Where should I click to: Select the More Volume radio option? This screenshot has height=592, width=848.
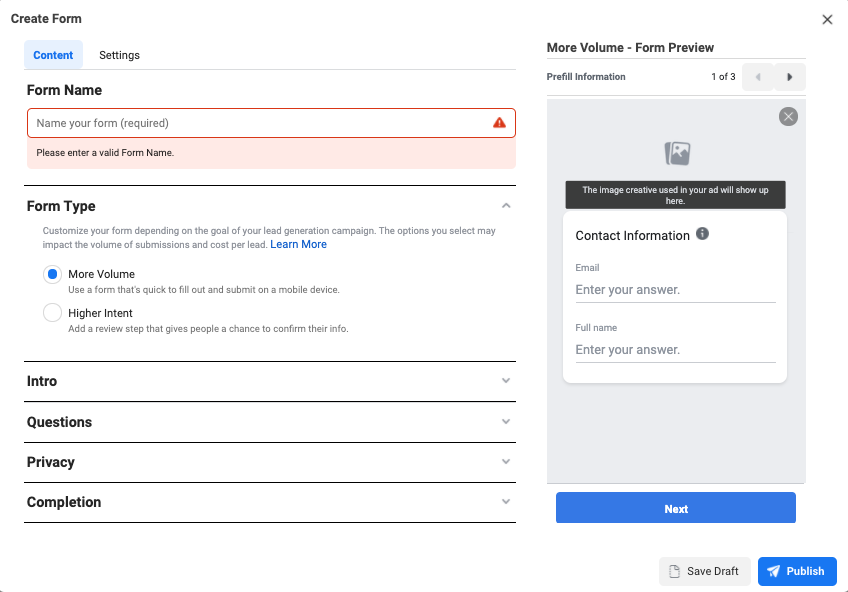[x=53, y=274]
